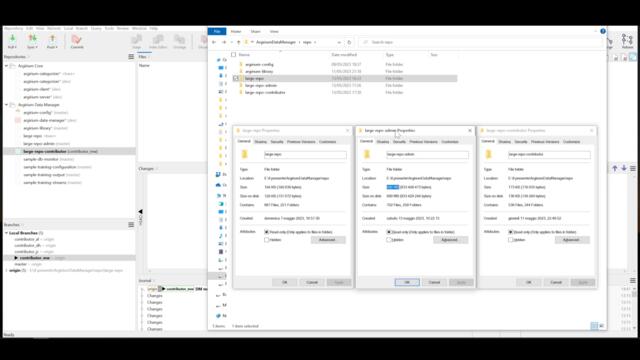Click the Explorer address bar refresh icon
This screenshot has width=640, height=360.
tap(349, 42)
